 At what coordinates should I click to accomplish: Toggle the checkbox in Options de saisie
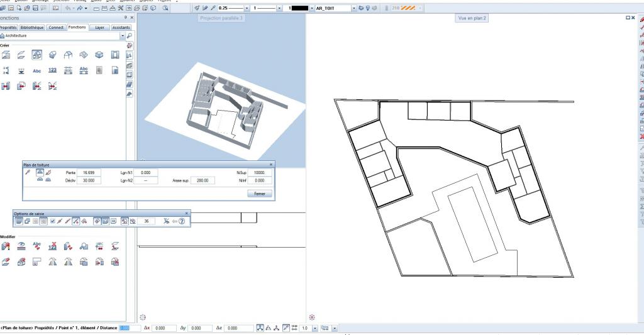(x=53, y=221)
